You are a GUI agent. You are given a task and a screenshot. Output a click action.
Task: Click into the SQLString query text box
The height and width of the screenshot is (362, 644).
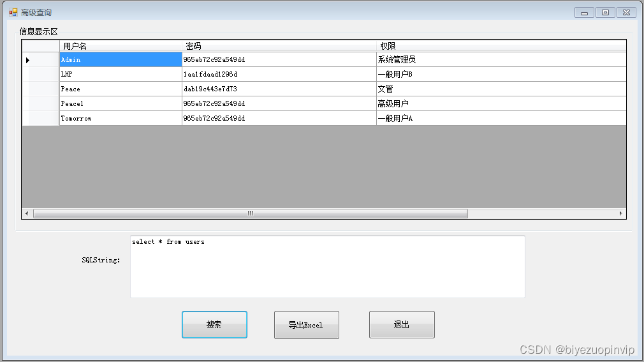click(x=327, y=267)
